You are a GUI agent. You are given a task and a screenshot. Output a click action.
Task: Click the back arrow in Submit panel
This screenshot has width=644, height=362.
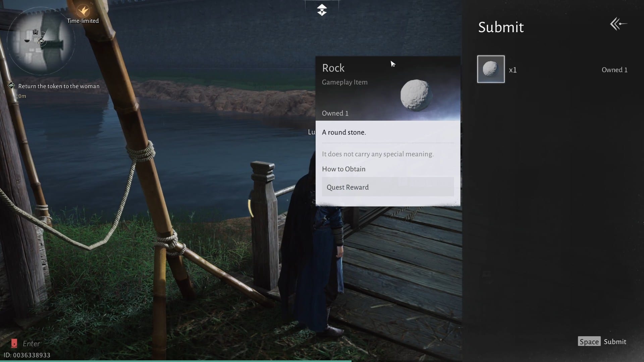tap(618, 24)
